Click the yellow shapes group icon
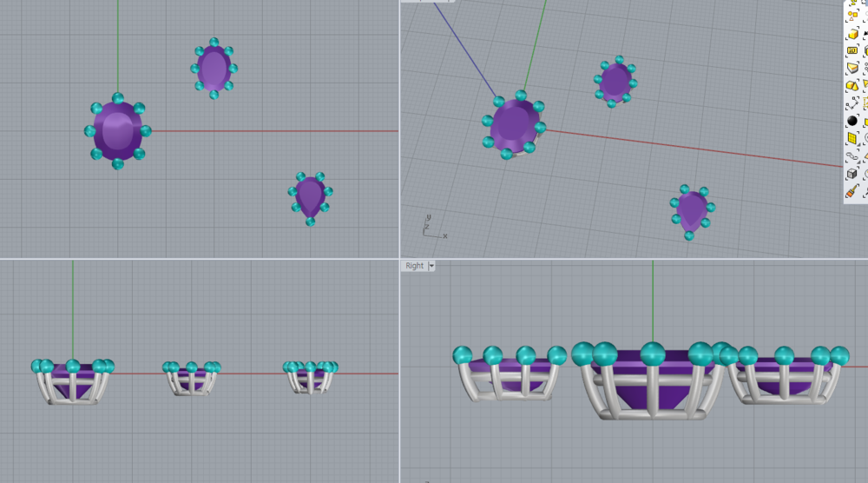 (x=852, y=15)
